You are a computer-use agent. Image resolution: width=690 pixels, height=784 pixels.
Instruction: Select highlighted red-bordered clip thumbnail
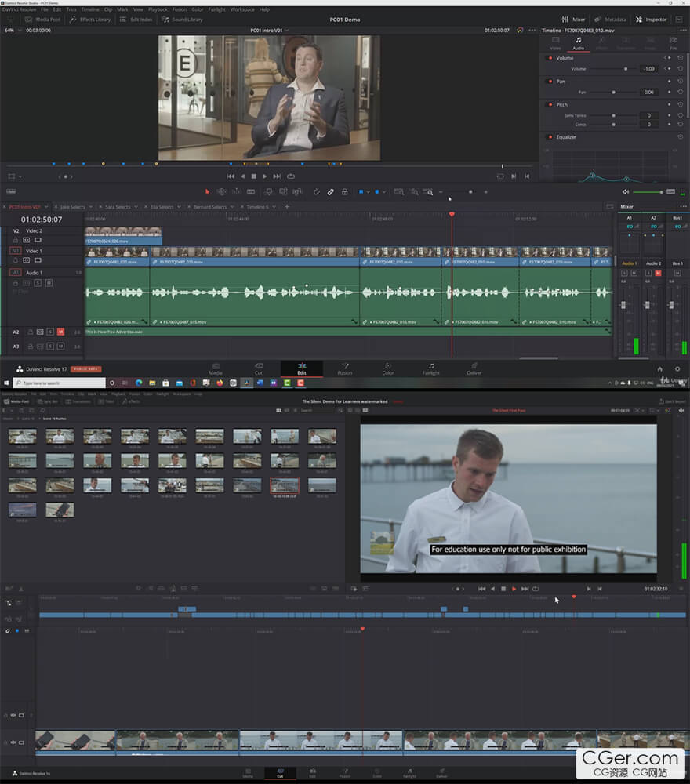285,485
